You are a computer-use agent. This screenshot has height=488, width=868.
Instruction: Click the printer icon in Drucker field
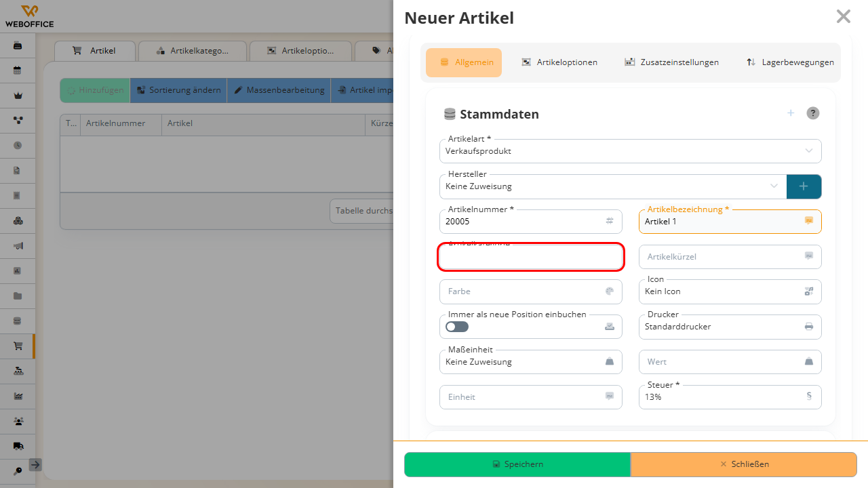809,327
